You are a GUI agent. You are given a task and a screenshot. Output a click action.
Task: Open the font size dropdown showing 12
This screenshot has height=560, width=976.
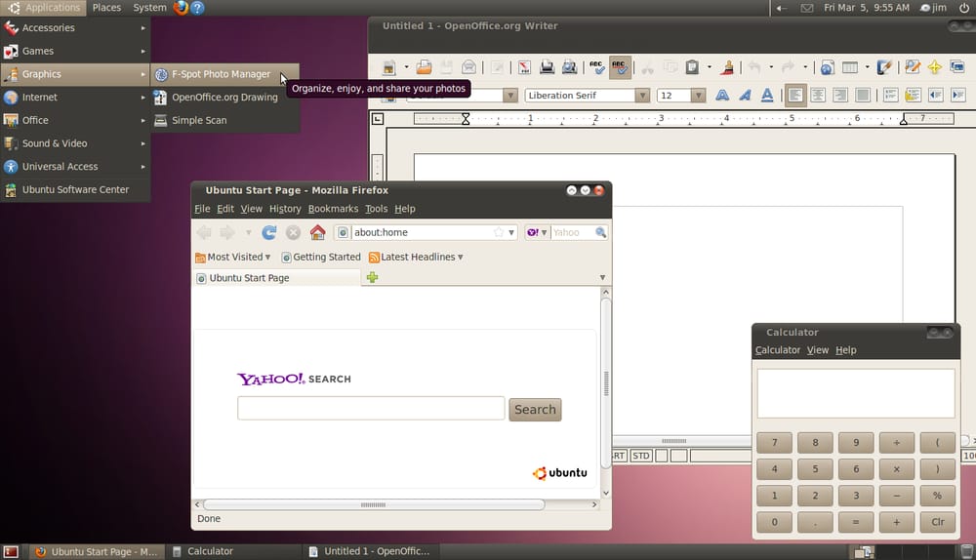698,96
